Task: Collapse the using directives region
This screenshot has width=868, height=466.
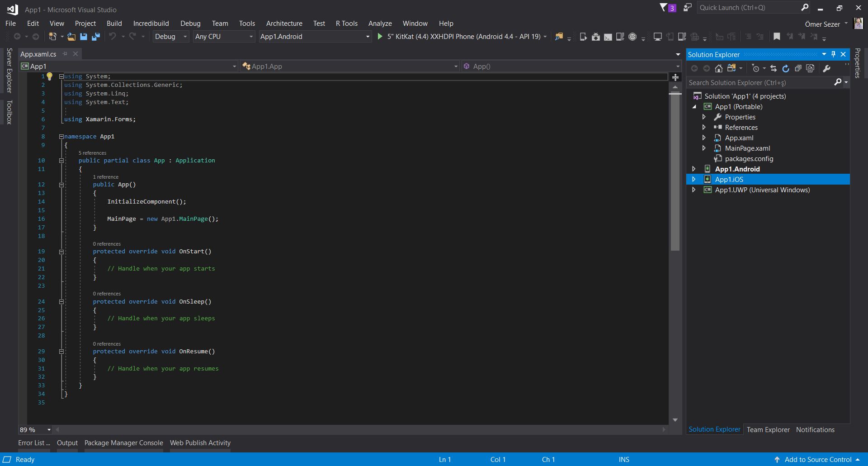Action: [x=61, y=76]
